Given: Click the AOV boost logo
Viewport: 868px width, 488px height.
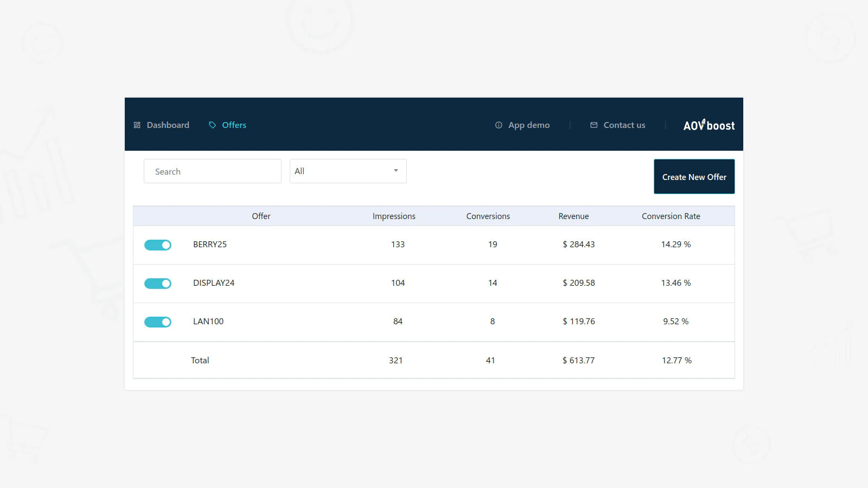Looking at the screenshot, I should (709, 125).
